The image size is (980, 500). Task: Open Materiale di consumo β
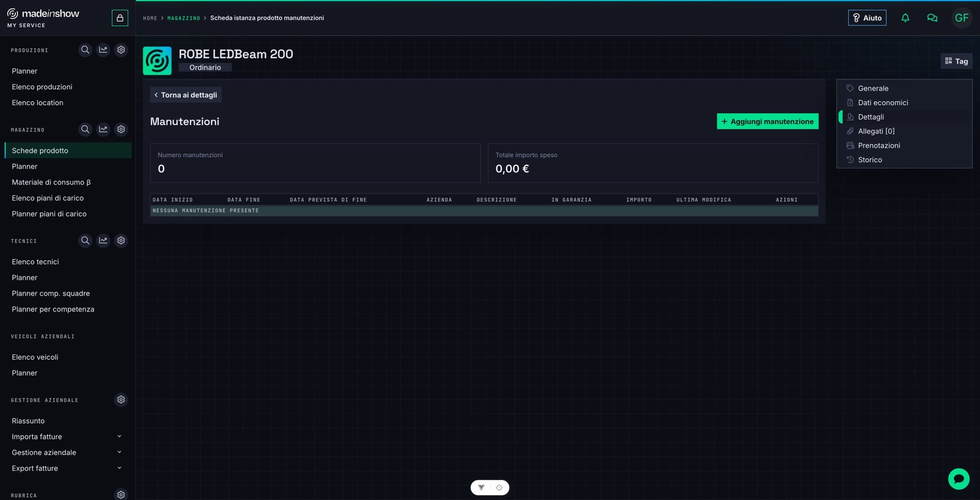[x=51, y=182]
